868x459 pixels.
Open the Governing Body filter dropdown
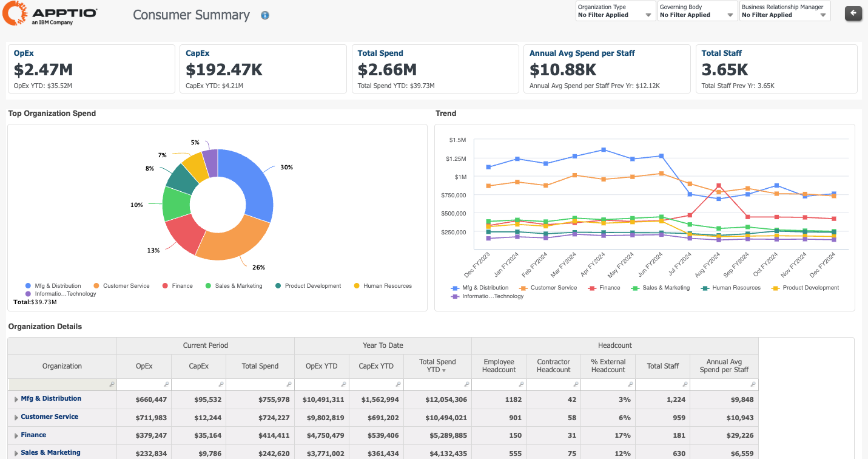coord(697,12)
